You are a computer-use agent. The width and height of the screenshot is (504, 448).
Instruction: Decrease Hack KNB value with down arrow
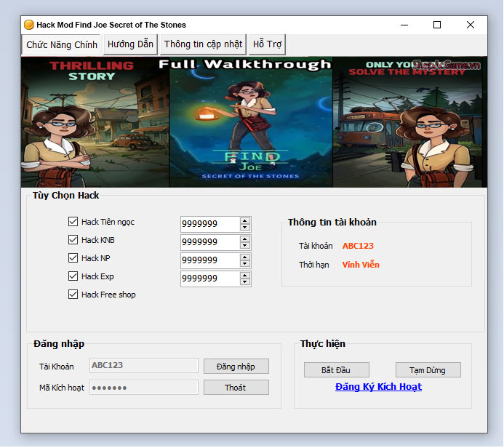click(245, 246)
